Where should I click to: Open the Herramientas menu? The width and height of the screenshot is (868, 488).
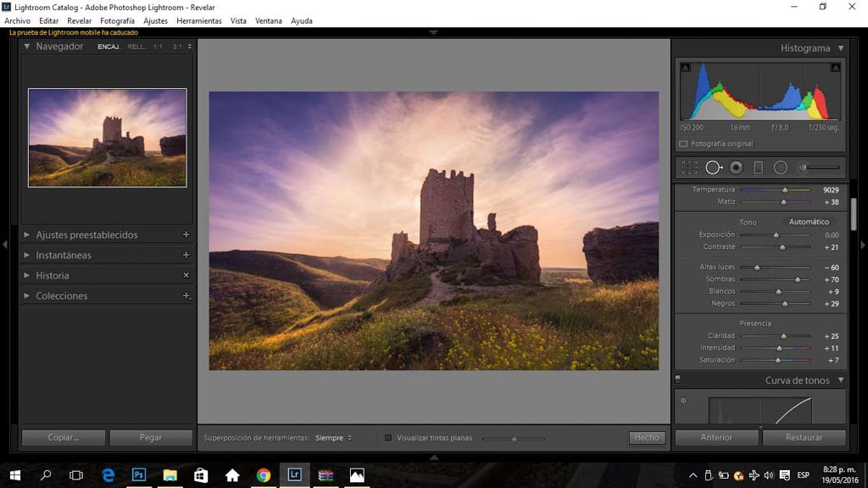(199, 20)
